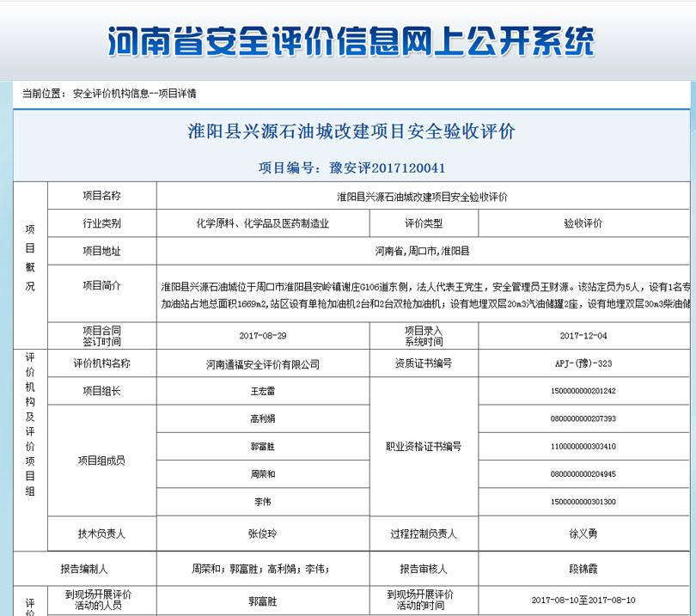696x616 pixels.
Task: Click the breadcrumb 安全评价机构信息--项目详情
Action: point(135,93)
